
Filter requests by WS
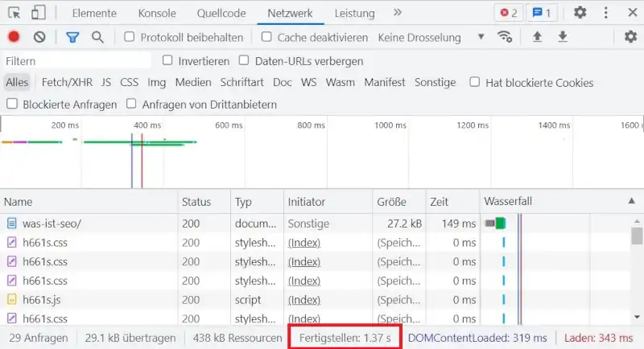(x=308, y=83)
